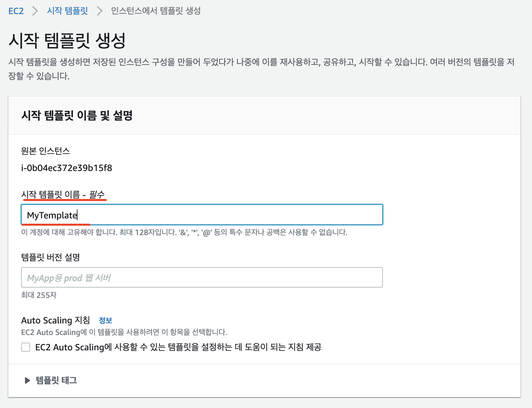The image size is (532, 408).
Task: Click the EC2 breadcrumb link
Action: point(16,11)
